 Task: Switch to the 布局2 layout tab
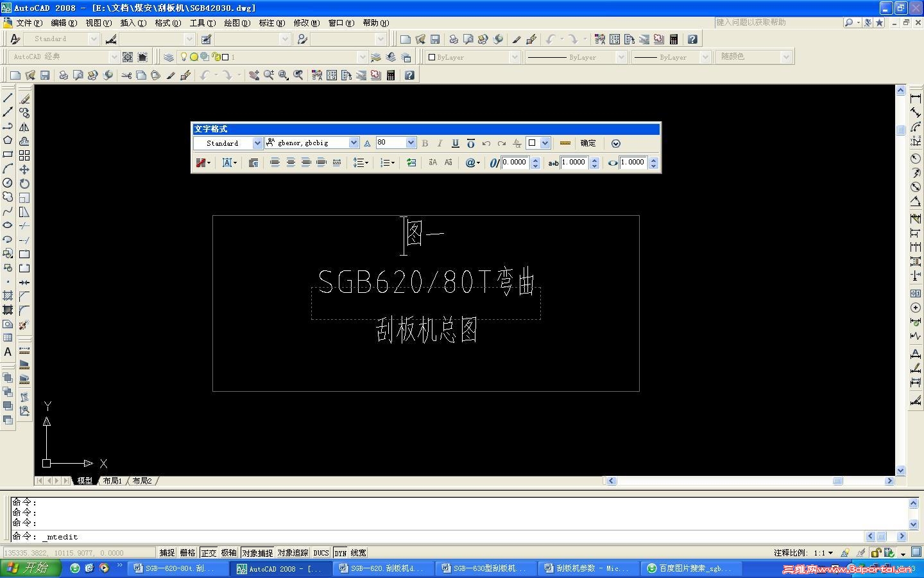[142, 481]
